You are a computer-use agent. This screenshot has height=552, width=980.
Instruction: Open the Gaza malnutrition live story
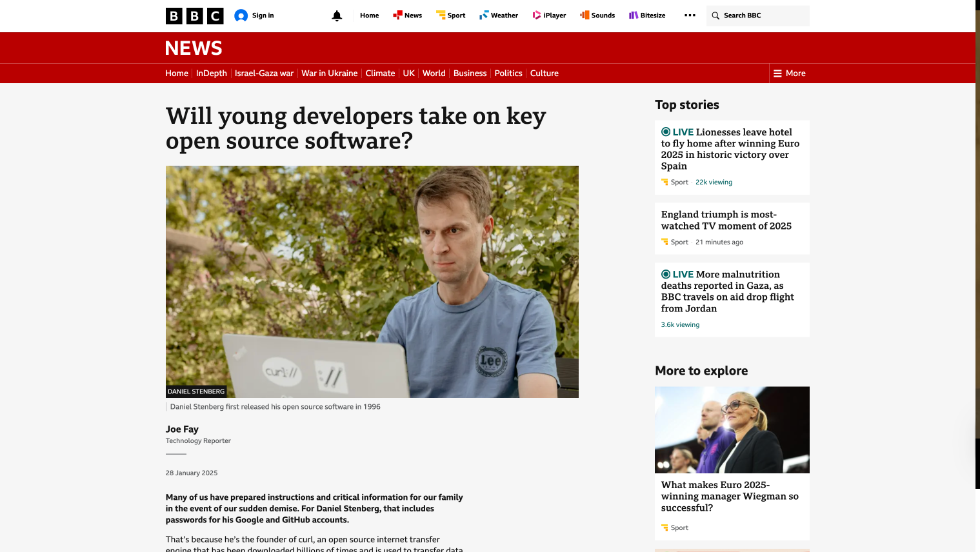[x=727, y=291]
